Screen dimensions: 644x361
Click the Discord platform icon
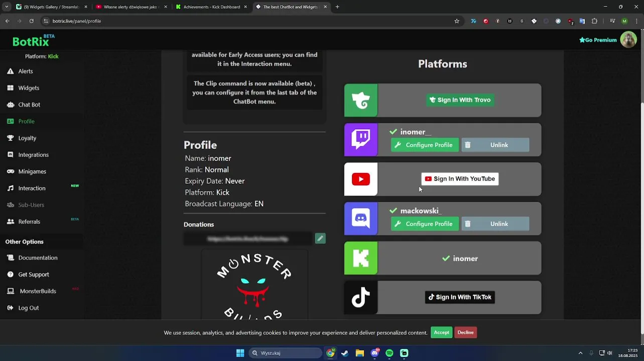pyautogui.click(x=361, y=219)
